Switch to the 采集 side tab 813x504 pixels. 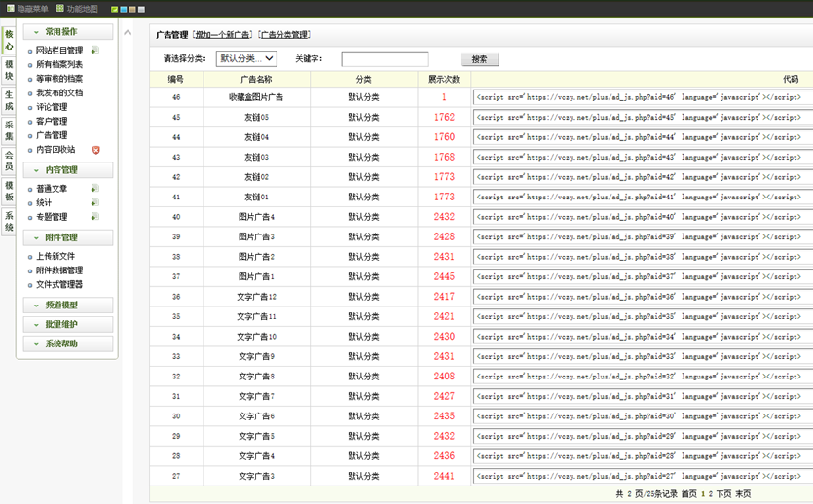(x=9, y=130)
